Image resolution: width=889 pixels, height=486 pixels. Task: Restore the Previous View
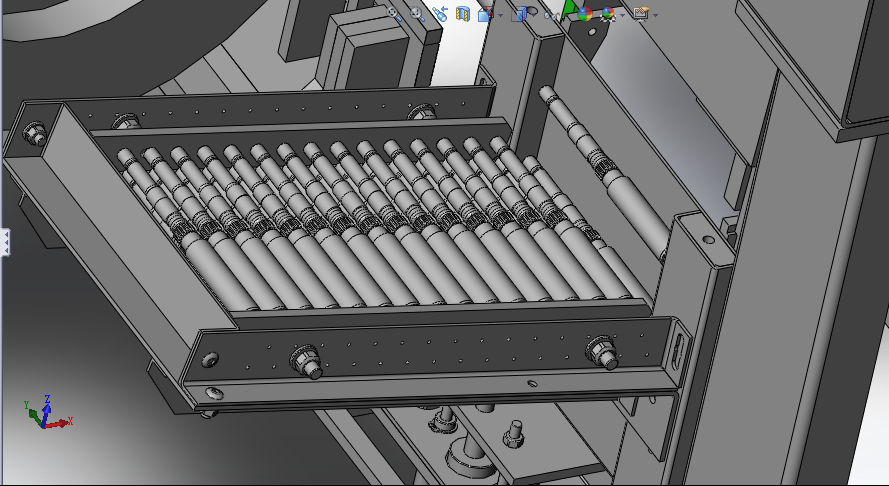439,14
